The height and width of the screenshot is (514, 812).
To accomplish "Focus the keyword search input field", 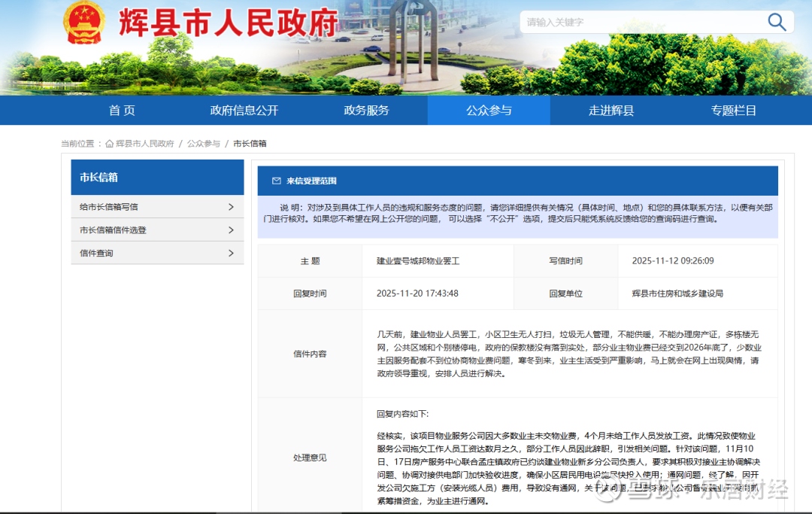I will click(639, 22).
